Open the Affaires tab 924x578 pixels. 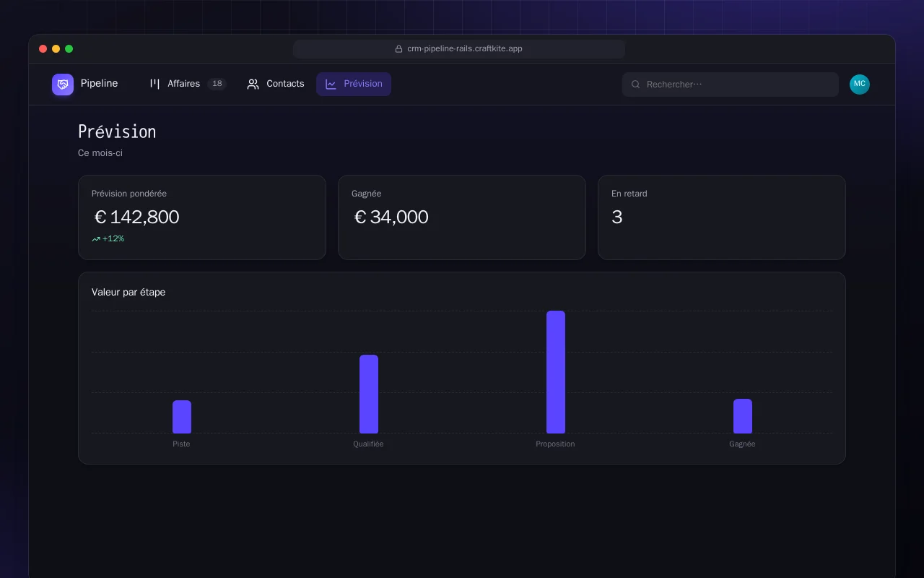[188, 84]
